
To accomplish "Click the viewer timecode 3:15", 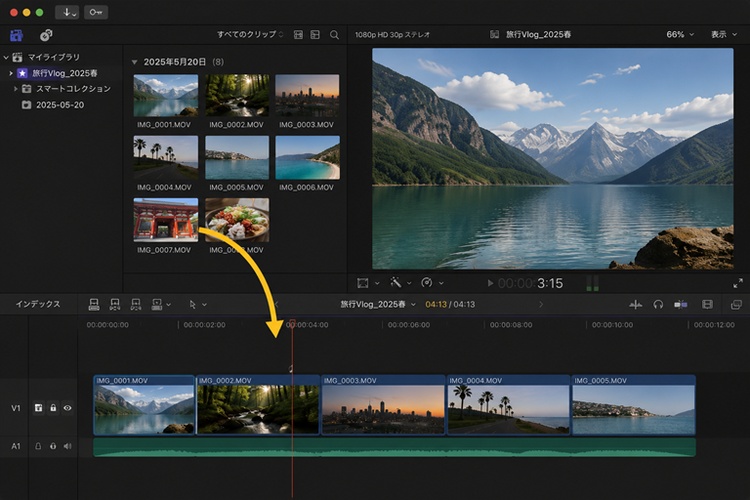I will [550, 283].
